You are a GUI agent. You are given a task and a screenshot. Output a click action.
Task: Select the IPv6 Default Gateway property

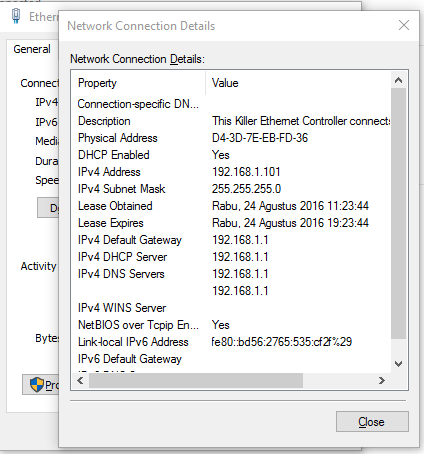click(130, 359)
